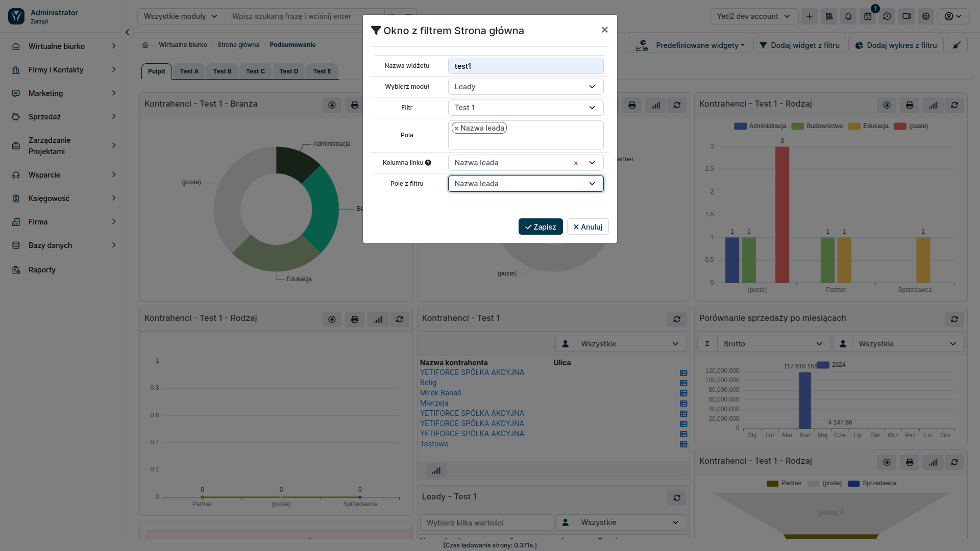The image size is (980, 551).
Task: Click the April bar in monthly sales chart
Action: click(805, 400)
